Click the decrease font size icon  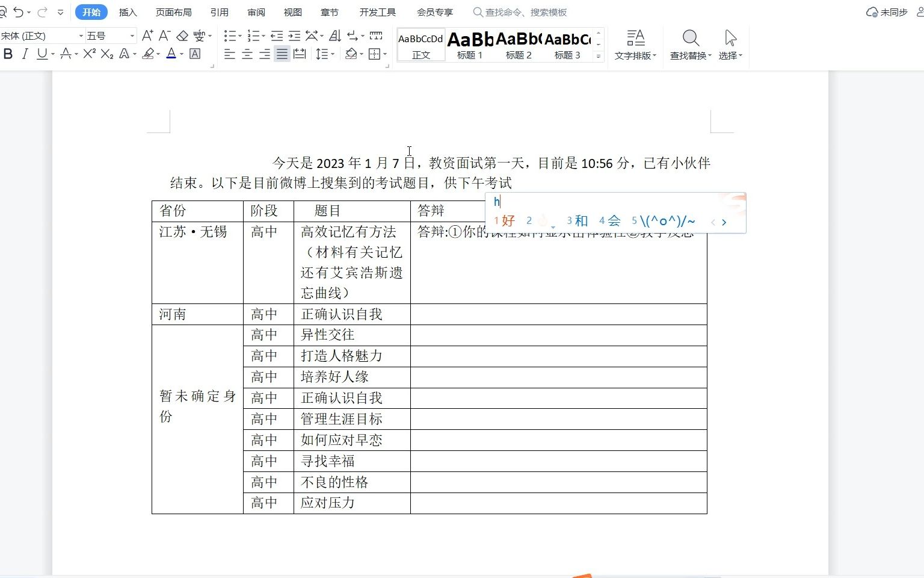pos(164,36)
